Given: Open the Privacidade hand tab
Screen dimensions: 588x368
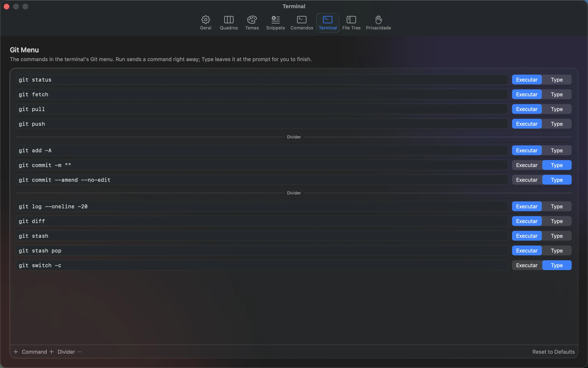Looking at the screenshot, I should 378,23.
